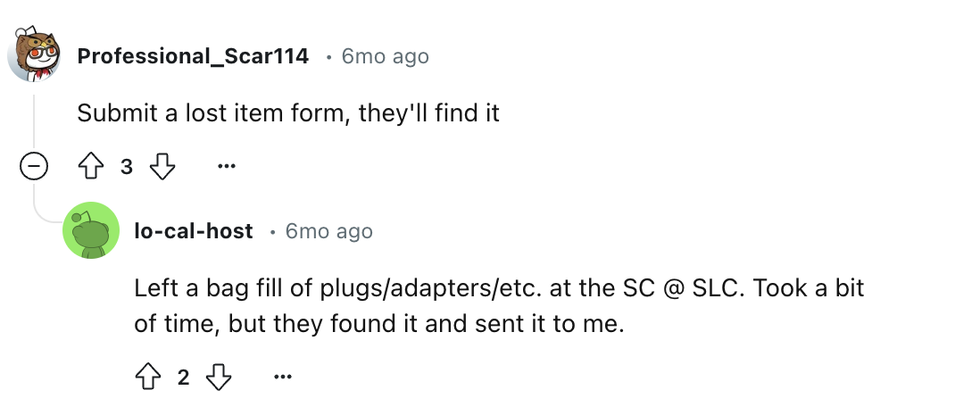Collapse the thread with the minus circle
This screenshot has width=980, height=407.
pyautogui.click(x=34, y=166)
